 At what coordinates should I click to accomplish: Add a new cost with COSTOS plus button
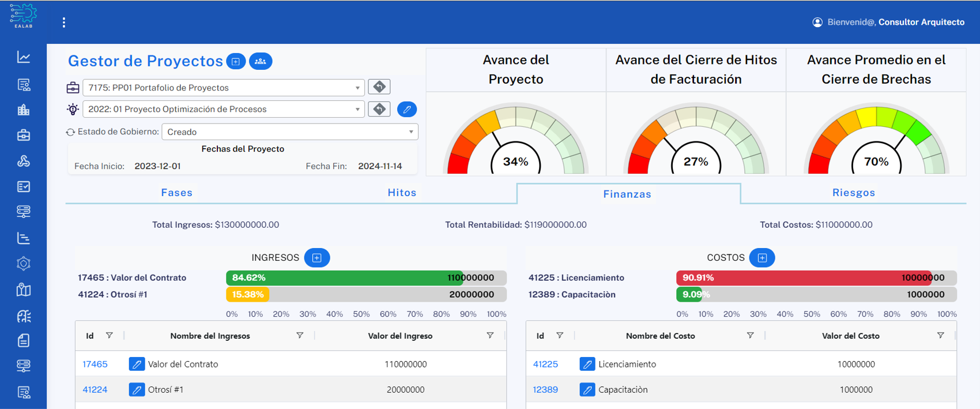(762, 258)
